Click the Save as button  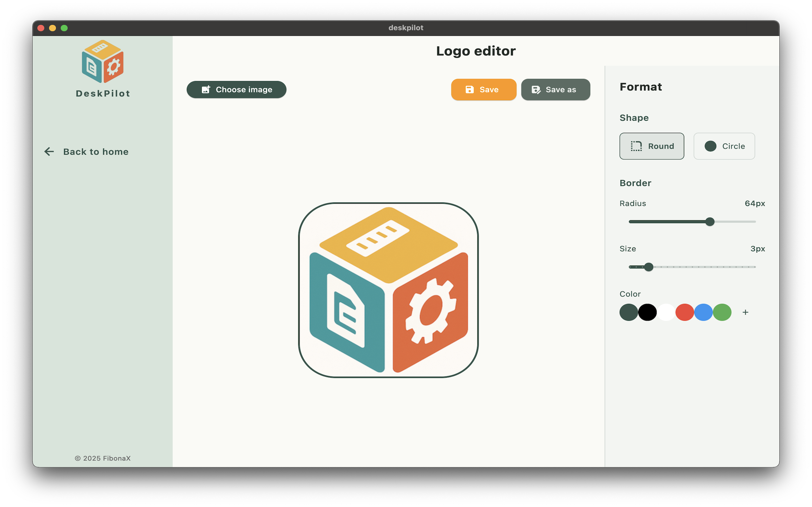(555, 90)
